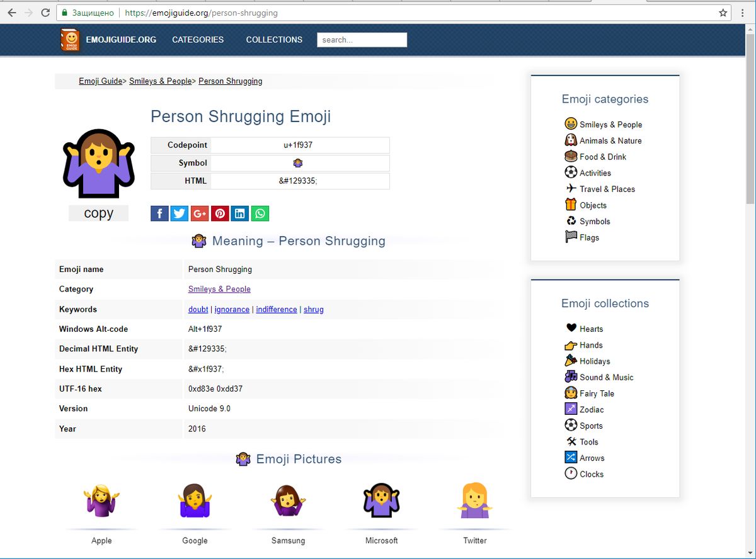Image resolution: width=756 pixels, height=559 pixels.
Task: Select the Apple emoji picture
Action: (101, 502)
